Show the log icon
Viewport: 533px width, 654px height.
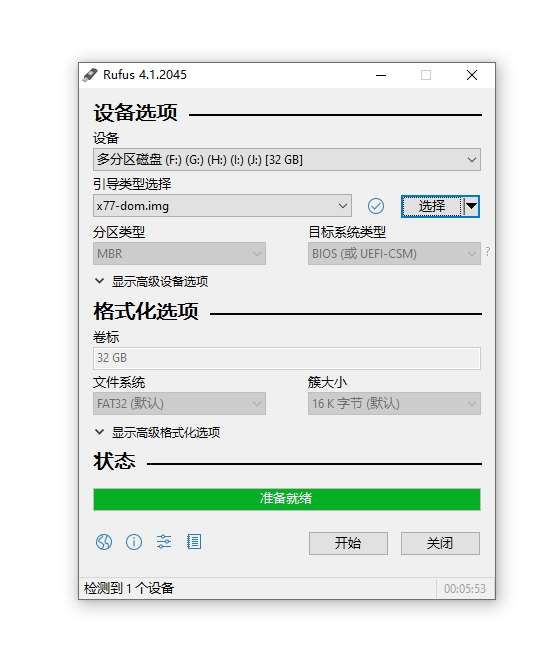point(194,542)
